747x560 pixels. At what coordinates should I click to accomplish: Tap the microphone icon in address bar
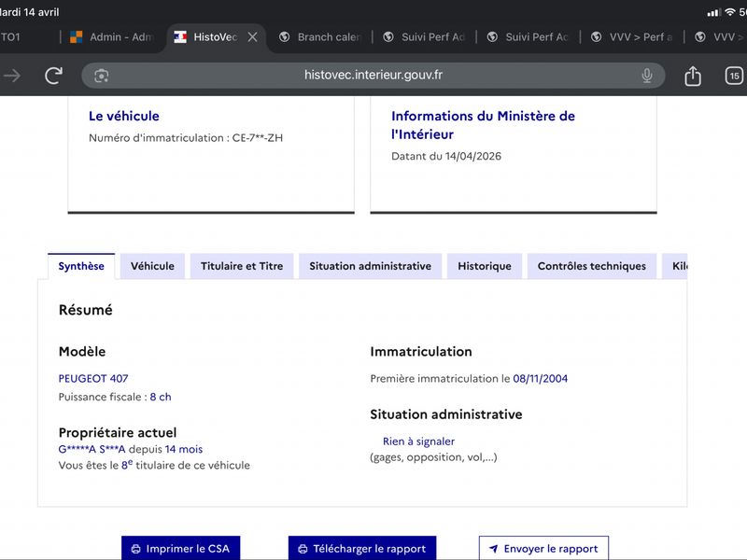click(646, 76)
